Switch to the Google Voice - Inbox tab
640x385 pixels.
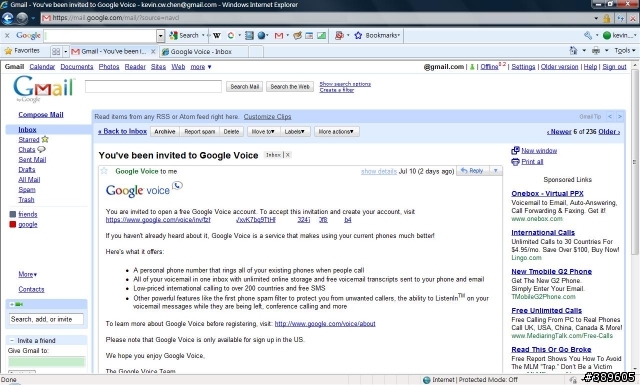203,51
